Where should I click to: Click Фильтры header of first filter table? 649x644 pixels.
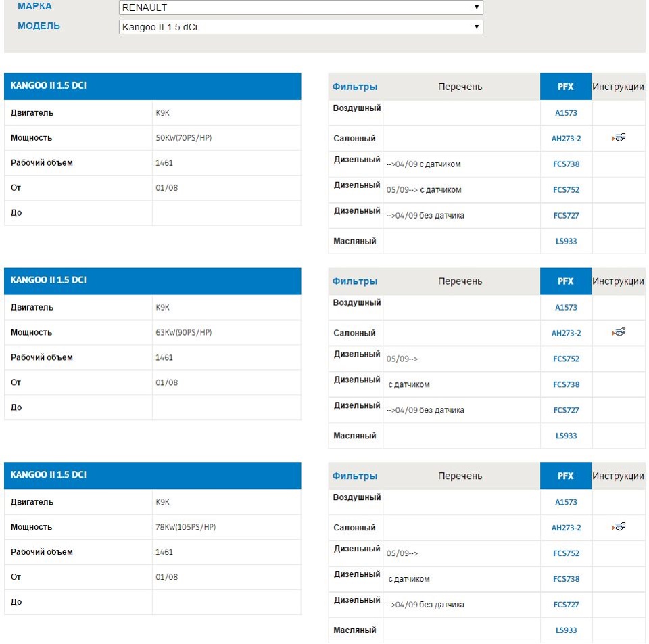click(x=355, y=87)
